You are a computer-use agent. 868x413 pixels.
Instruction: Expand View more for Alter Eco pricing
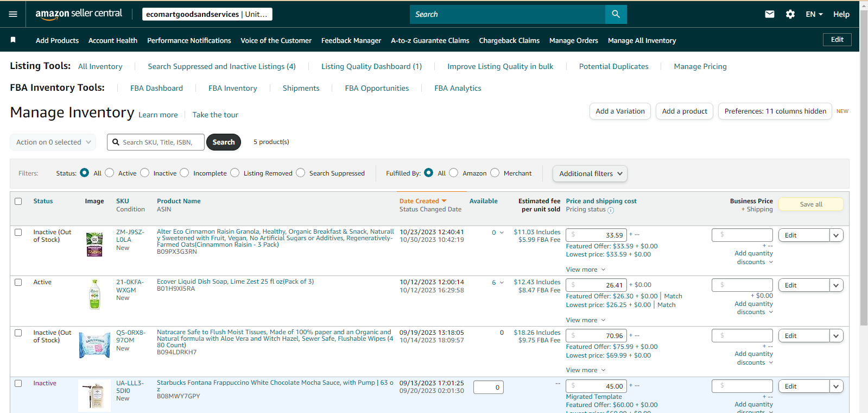tap(585, 270)
